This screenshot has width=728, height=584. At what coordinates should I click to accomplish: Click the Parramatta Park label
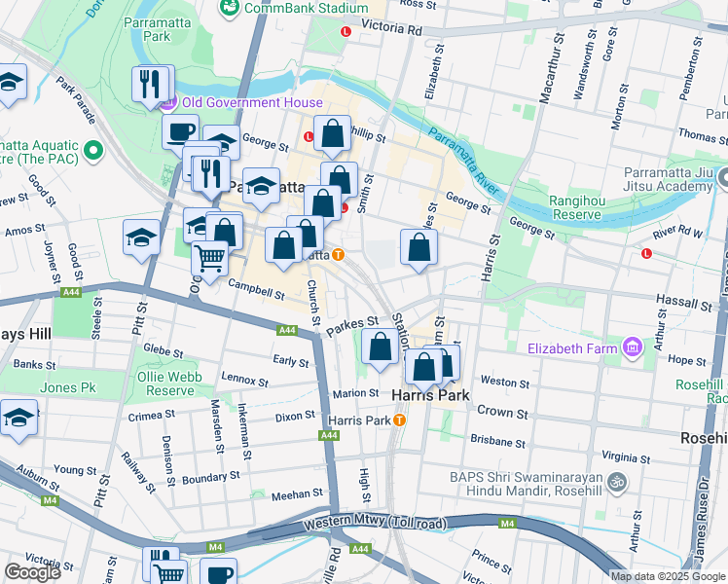click(158, 29)
